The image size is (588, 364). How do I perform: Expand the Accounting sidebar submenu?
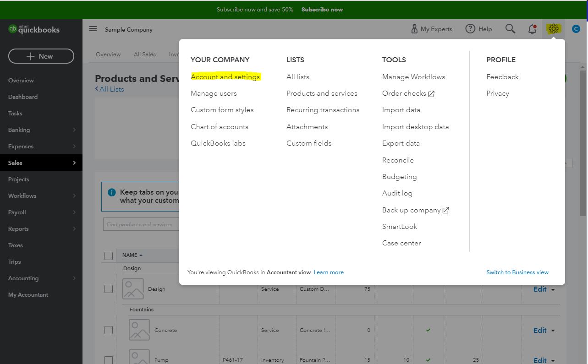click(x=74, y=278)
